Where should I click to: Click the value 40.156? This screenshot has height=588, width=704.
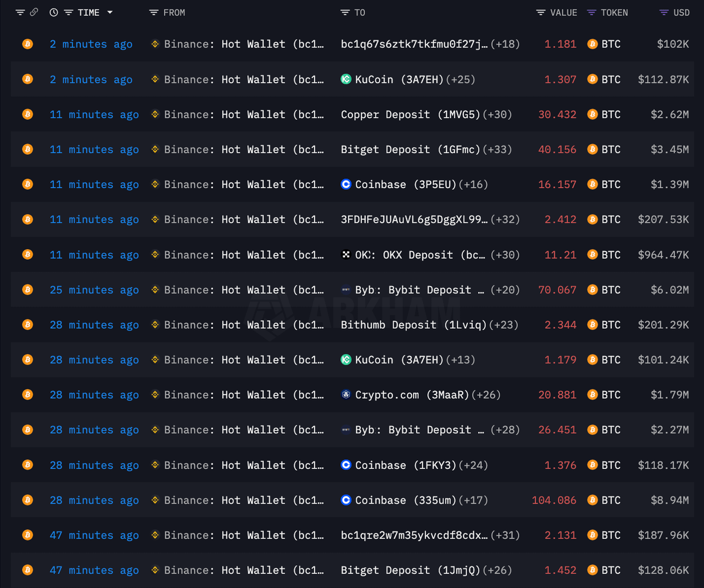pos(557,149)
